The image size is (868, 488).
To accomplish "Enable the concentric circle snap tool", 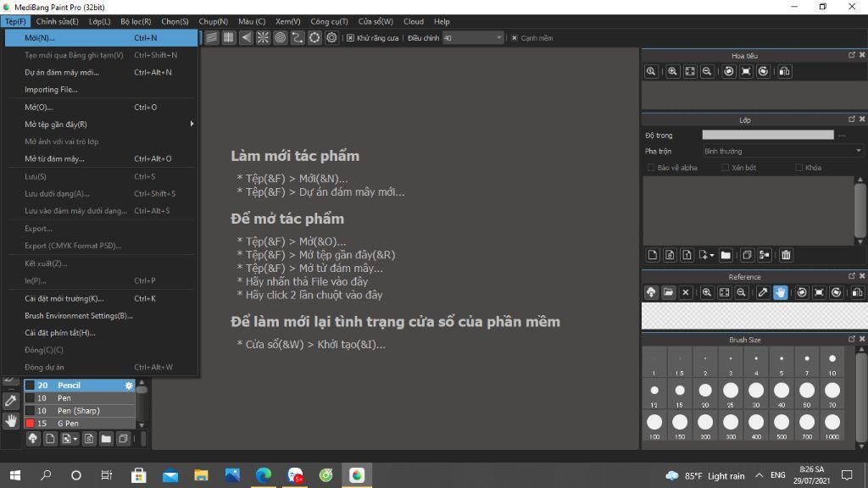I will pyautogui.click(x=280, y=37).
